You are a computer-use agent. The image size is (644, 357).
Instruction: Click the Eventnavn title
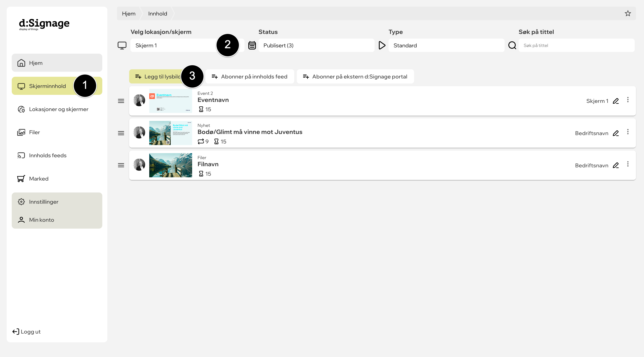213,100
